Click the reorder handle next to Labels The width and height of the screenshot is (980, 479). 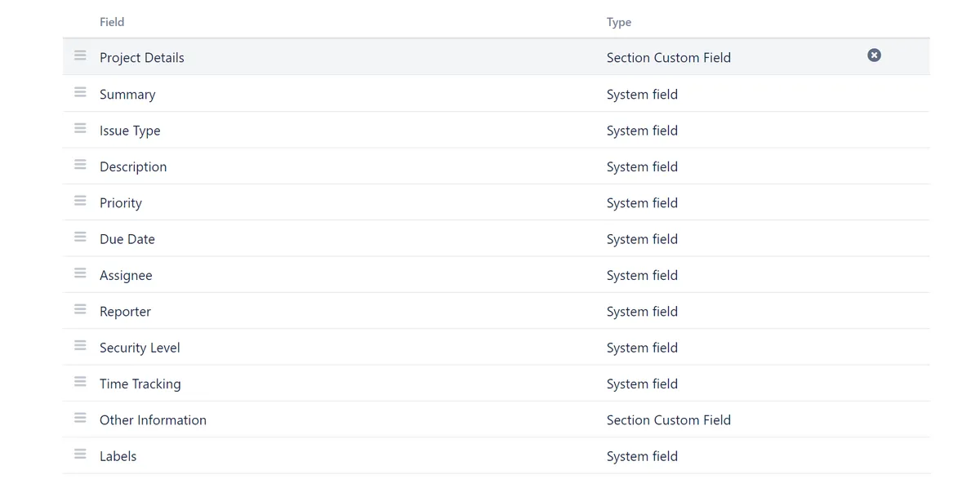(x=80, y=454)
